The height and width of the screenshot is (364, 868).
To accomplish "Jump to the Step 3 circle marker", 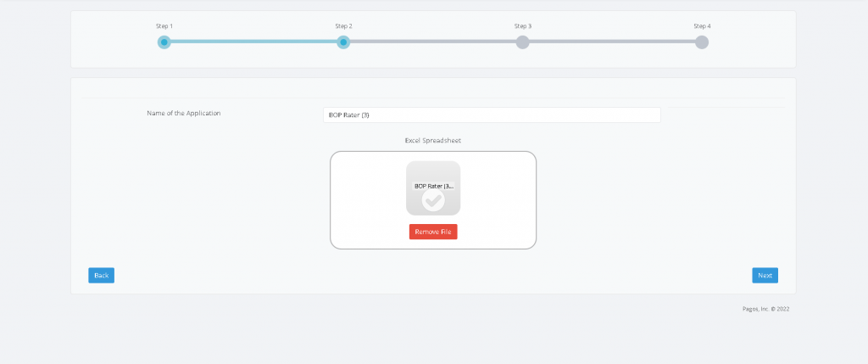I will tap(523, 42).
